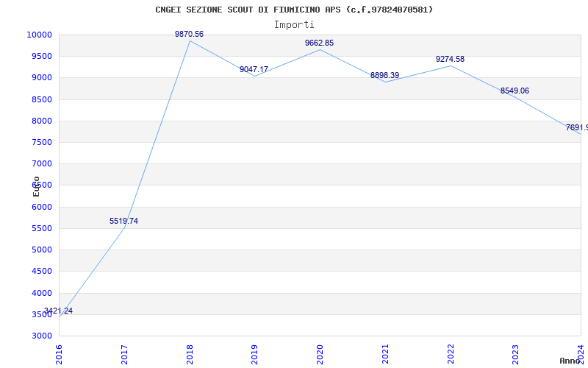Select the 8898.39 data label
Image resolution: width=588 pixels, height=368 pixels.
coord(384,76)
